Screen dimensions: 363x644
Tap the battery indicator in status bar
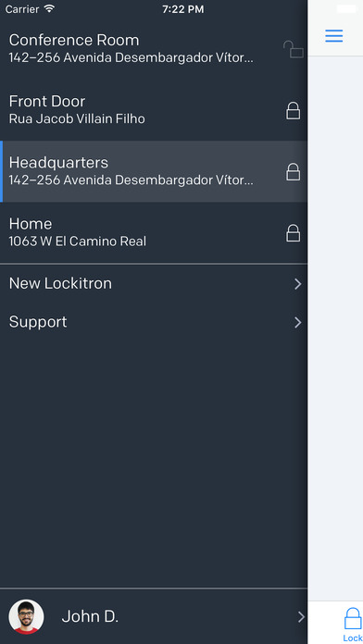pos(346,8)
